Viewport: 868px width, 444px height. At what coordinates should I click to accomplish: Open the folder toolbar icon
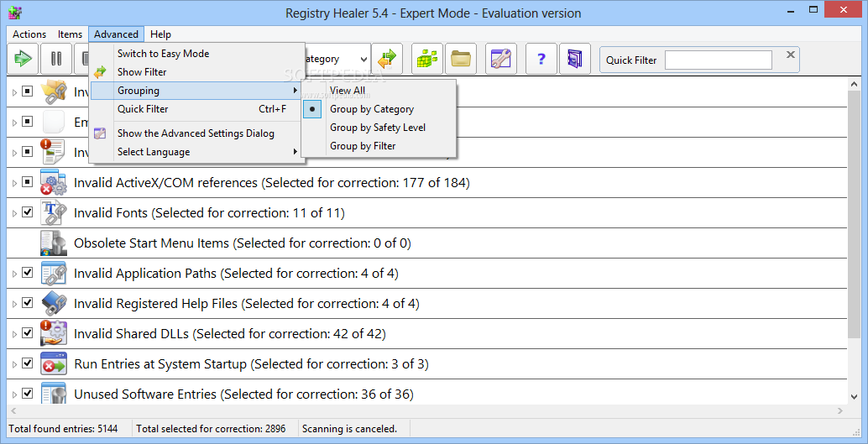pyautogui.click(x=461, y=58)
